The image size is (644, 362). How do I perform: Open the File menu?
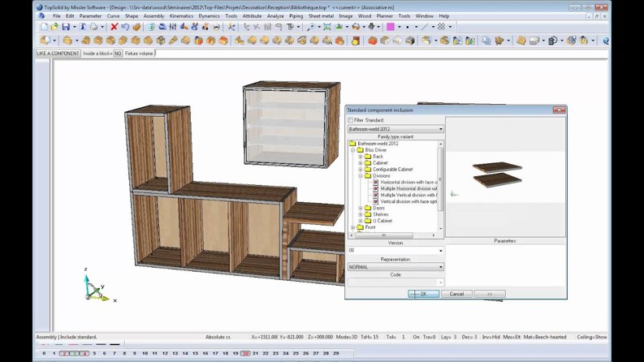(57, 16)
